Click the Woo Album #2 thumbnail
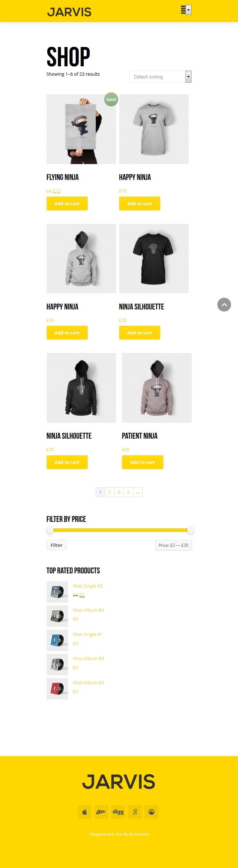Screen dimensions: 238x868 (57, 689)
